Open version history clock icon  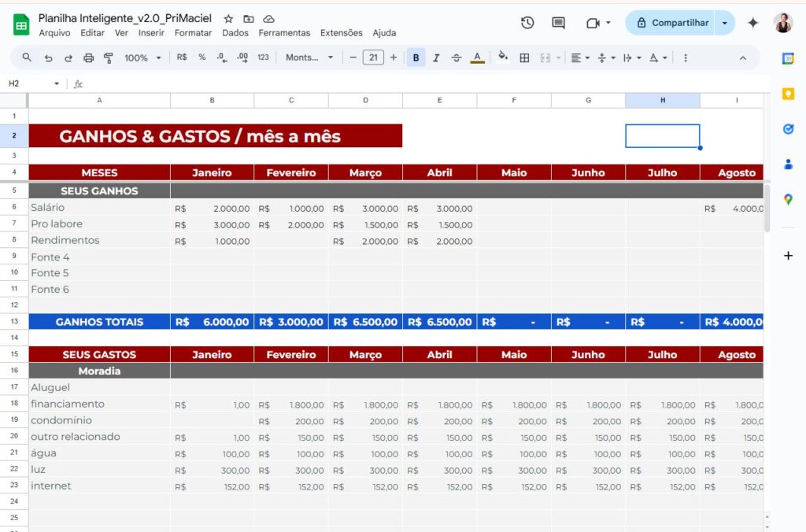pyautogui.click(x=527, y=23)
